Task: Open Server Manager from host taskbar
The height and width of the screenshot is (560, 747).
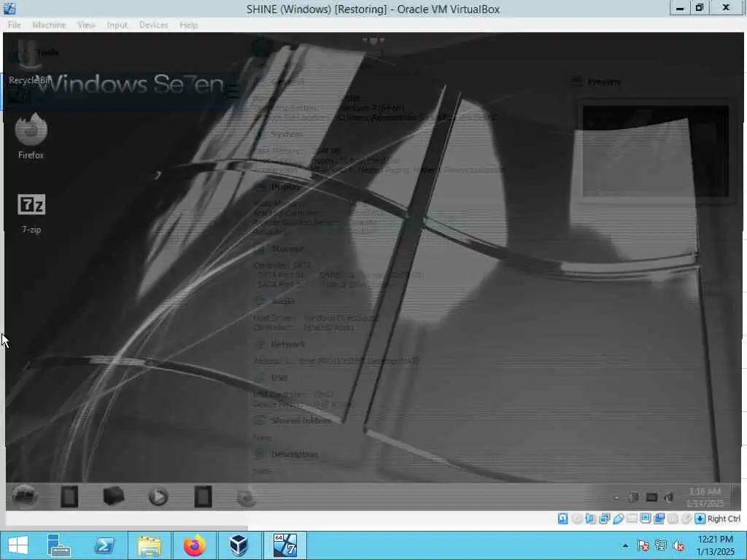Action: coord(59,545)
